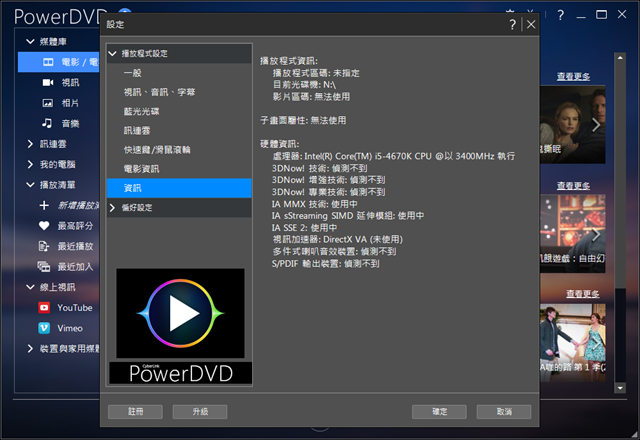Close the 設定 settings dialog

[531, 24]
